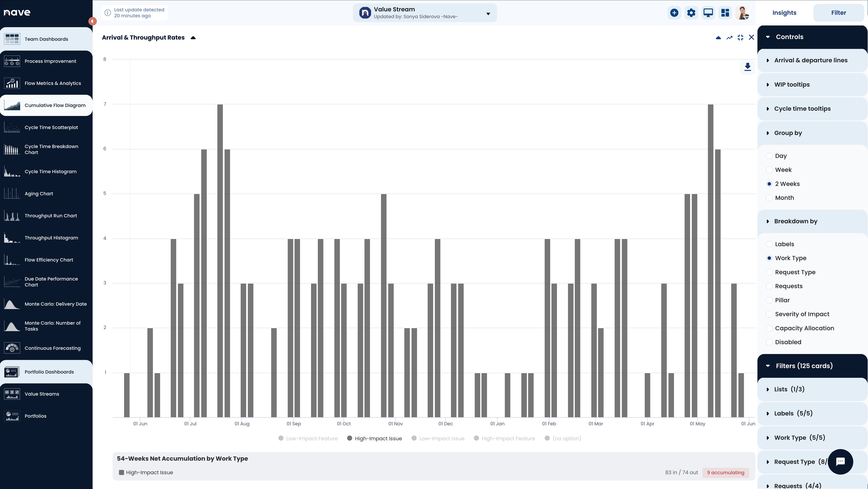This screenshot has width=868, height=489.
Task: Open the dashboard grid layout icon
Action: pyautogui.click(x=725, y=13)
